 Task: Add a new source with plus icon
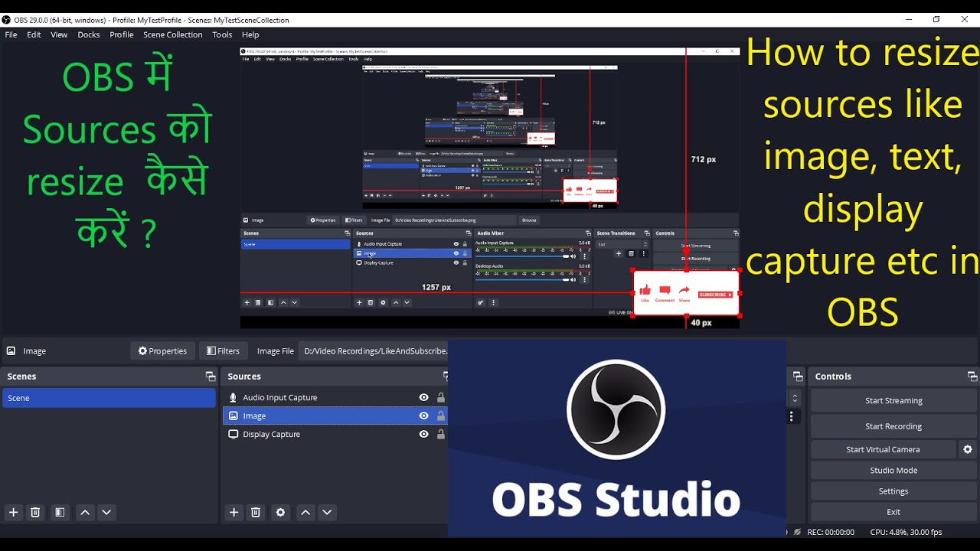pos(234,512)
